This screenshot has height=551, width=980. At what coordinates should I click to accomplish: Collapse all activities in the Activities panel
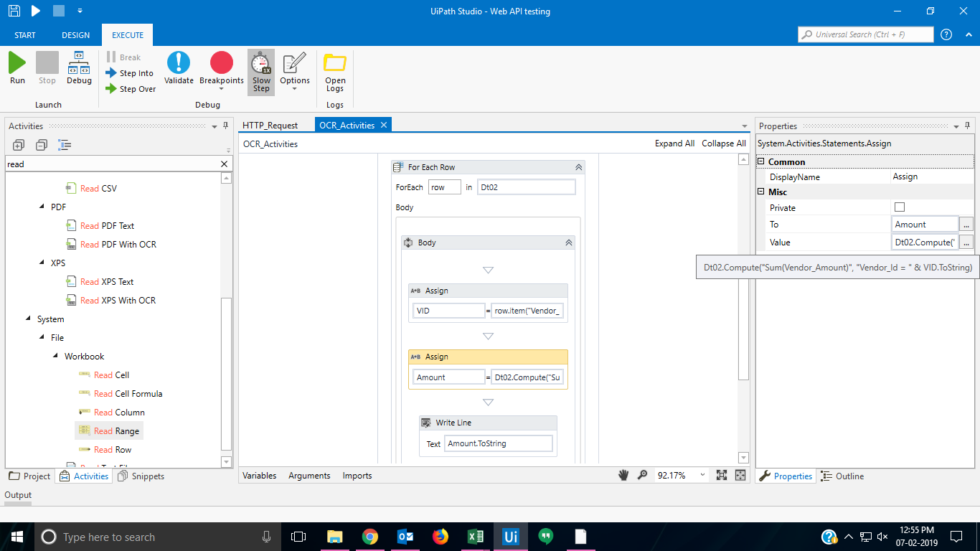(x=42, y=145)
